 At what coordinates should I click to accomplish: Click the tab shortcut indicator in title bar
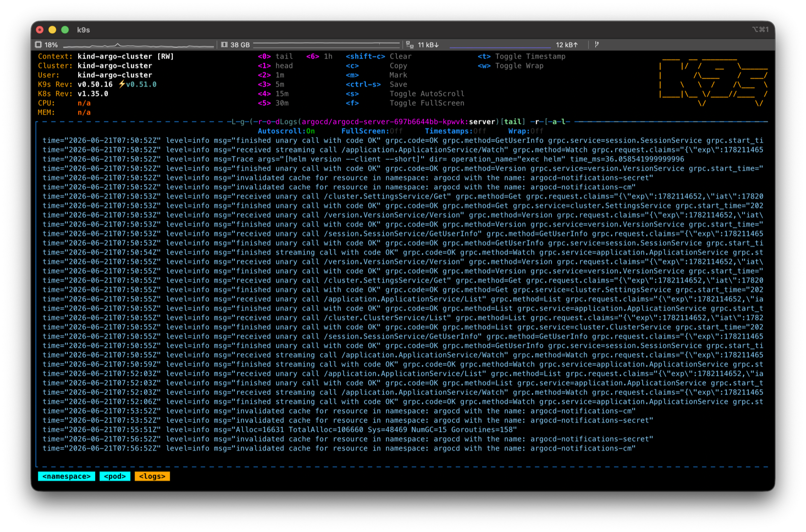[760, 30]
